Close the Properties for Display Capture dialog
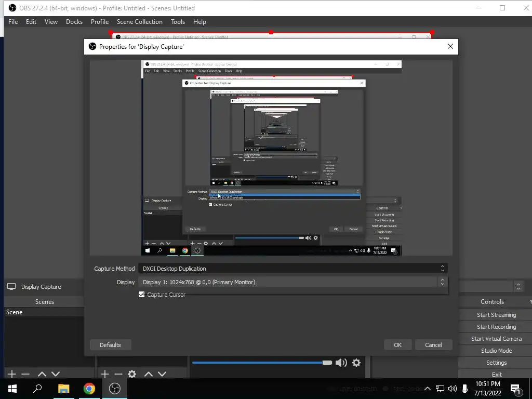The height and width of the screenshot is (399, 532). (450, 46)
